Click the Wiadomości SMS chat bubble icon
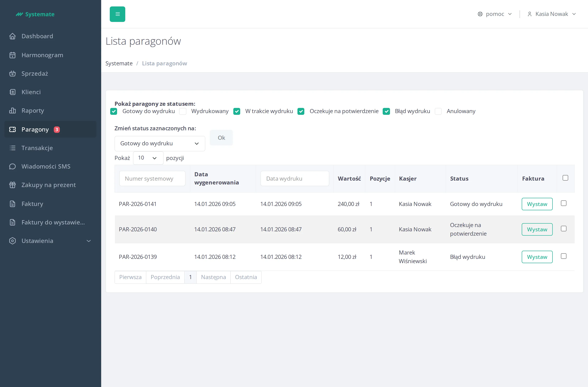 12,166
